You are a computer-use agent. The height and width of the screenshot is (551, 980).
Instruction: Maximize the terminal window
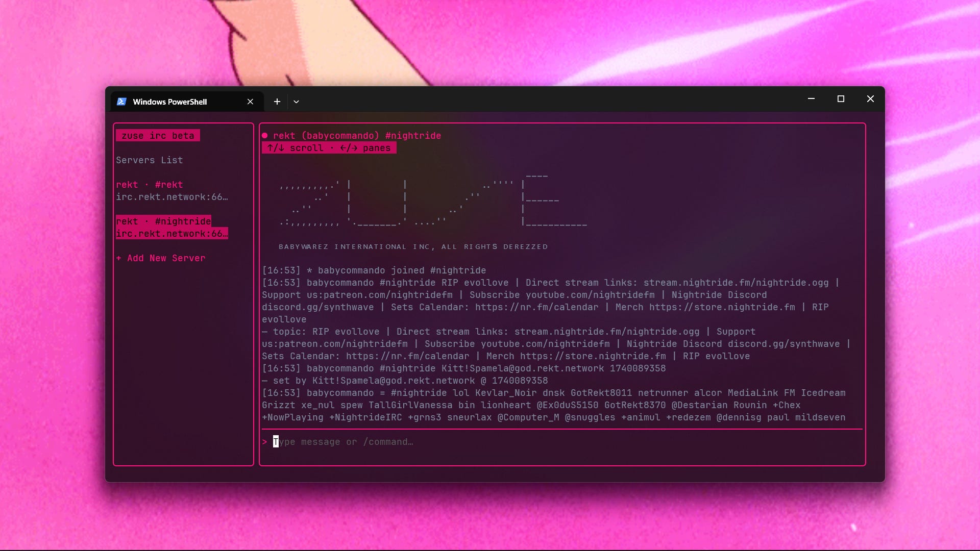click(841, 99)
